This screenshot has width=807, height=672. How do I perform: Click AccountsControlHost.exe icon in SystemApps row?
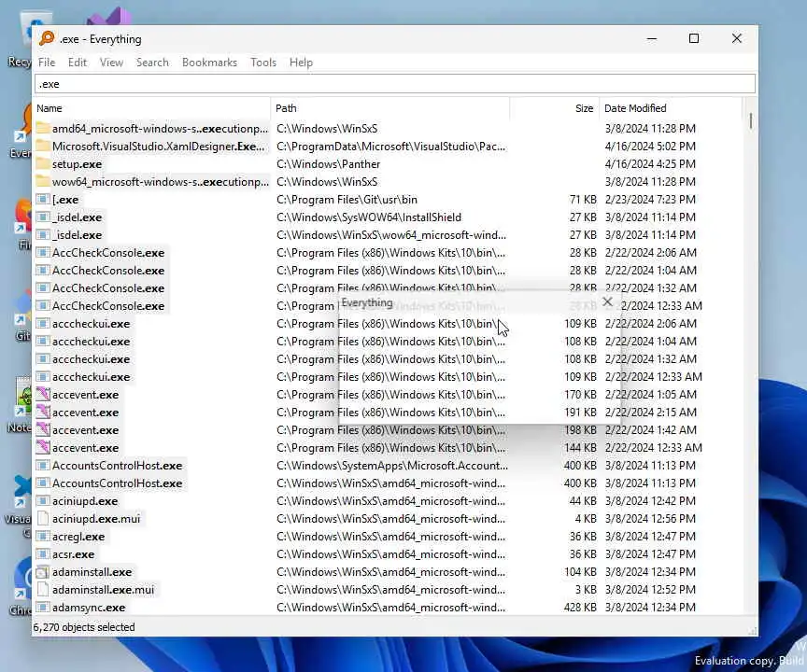pyautogui.click(x=43, y=466)
